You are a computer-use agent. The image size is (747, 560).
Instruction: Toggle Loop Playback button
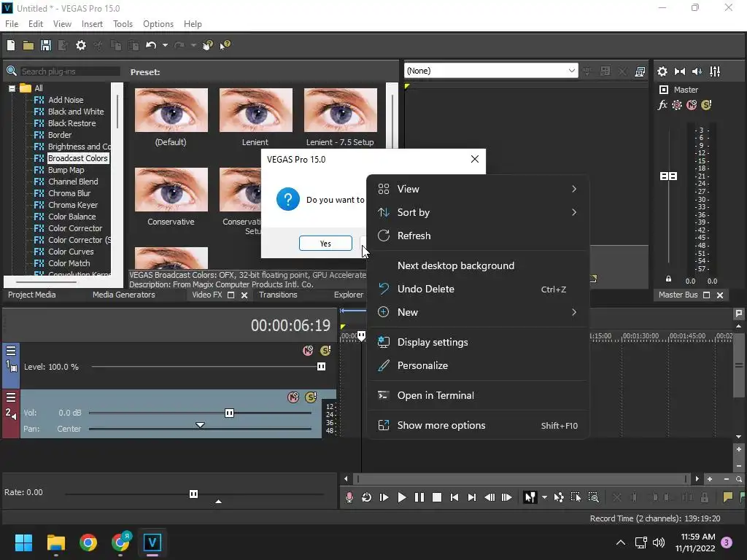click(366, 497)
